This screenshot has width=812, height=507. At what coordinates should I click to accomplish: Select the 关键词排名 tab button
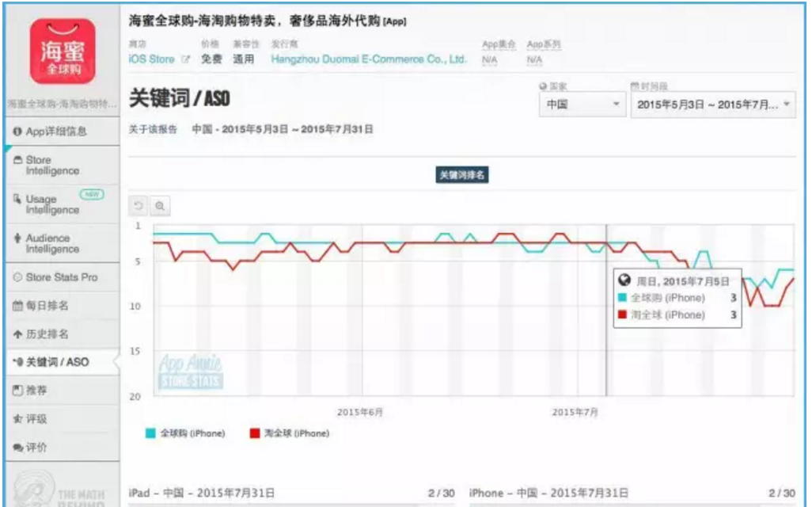(462, 175)
